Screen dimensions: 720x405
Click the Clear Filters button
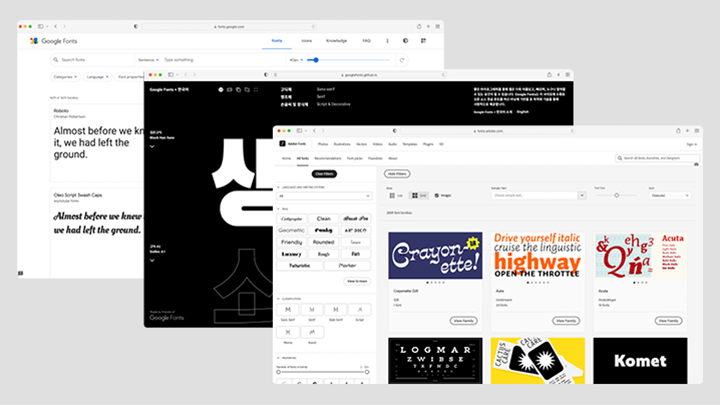coord(324,174)
